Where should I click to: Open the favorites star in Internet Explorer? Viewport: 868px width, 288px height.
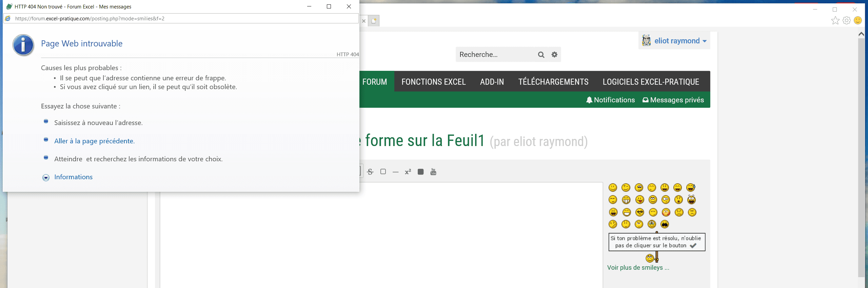pyautogui.click(x=835, y=21)
